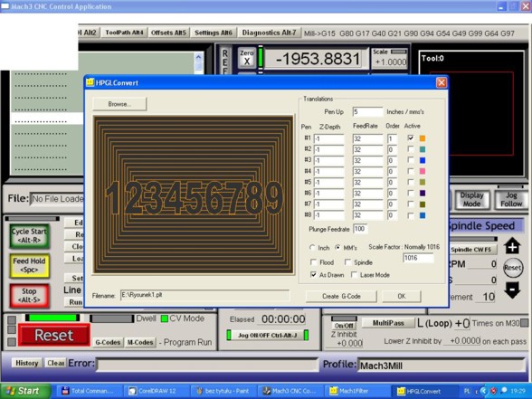
Task: Enable Pen #1 Active checkbox
Action: coord(411,138)
